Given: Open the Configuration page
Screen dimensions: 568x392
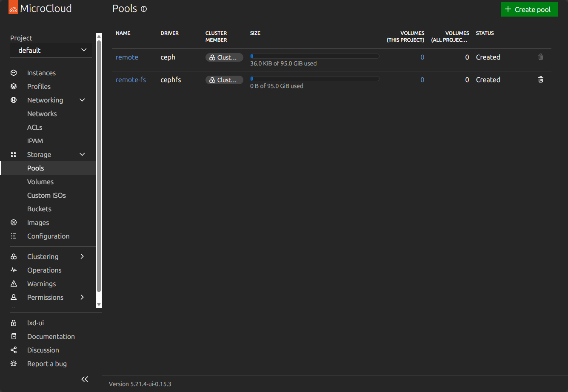Looking at the screenshot, I should coord(48,236).
